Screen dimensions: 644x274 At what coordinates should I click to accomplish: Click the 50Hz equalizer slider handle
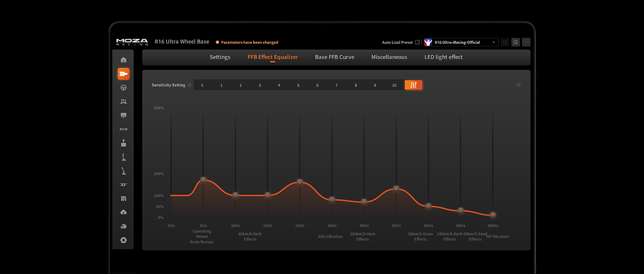coord(396,188)
